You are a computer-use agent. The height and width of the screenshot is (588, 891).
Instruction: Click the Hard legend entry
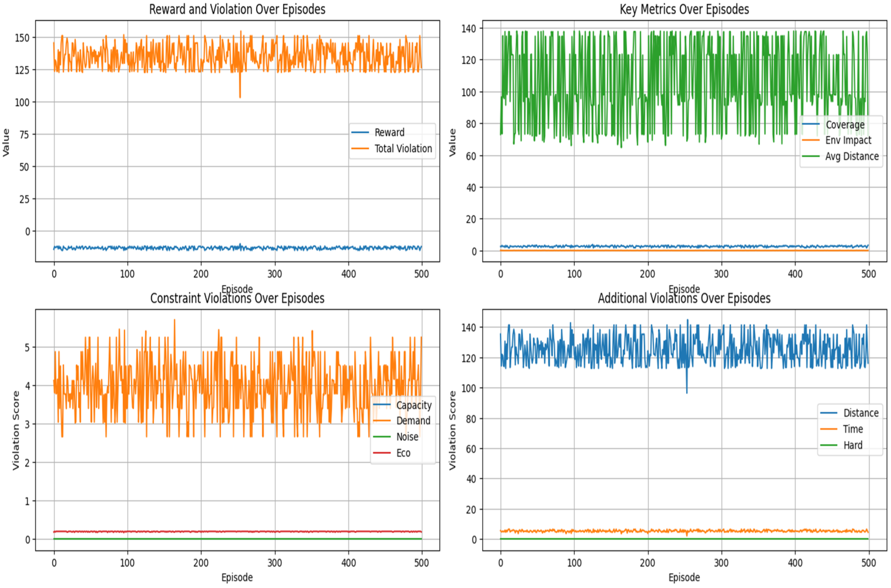tap(853, 445)
